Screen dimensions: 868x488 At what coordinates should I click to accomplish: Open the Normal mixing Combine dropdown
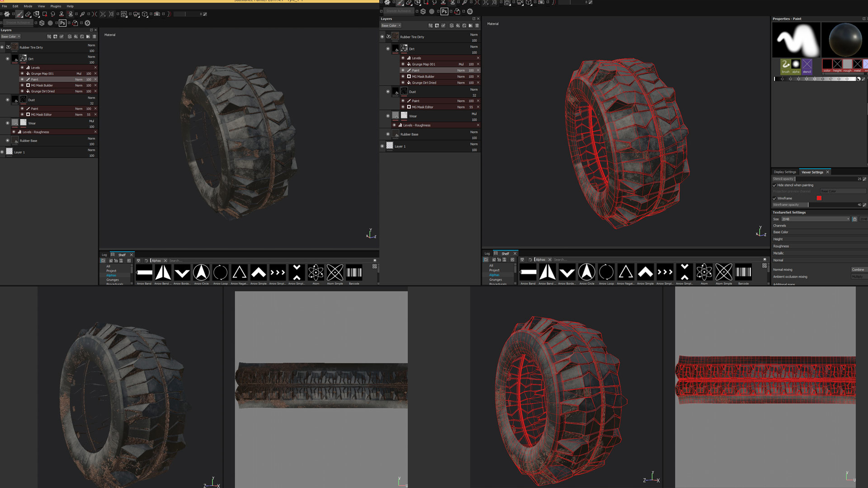pos(859,270)
